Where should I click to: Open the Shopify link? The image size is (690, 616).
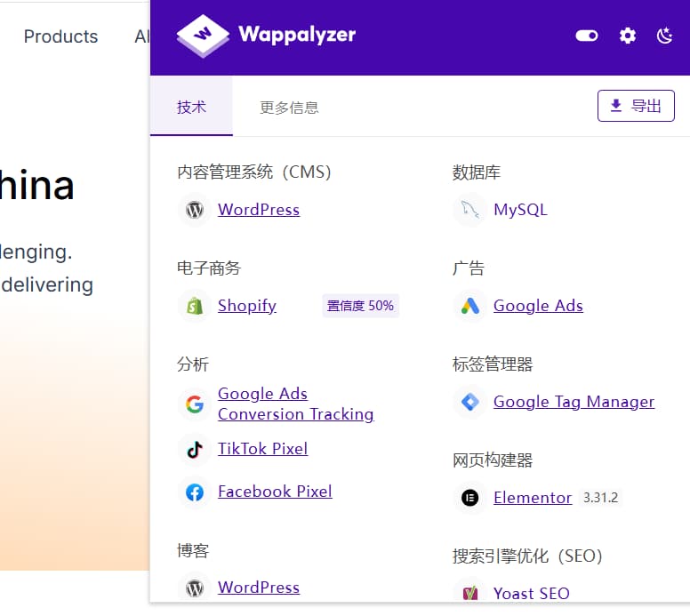pyautogui.click(x=247, y=306)
